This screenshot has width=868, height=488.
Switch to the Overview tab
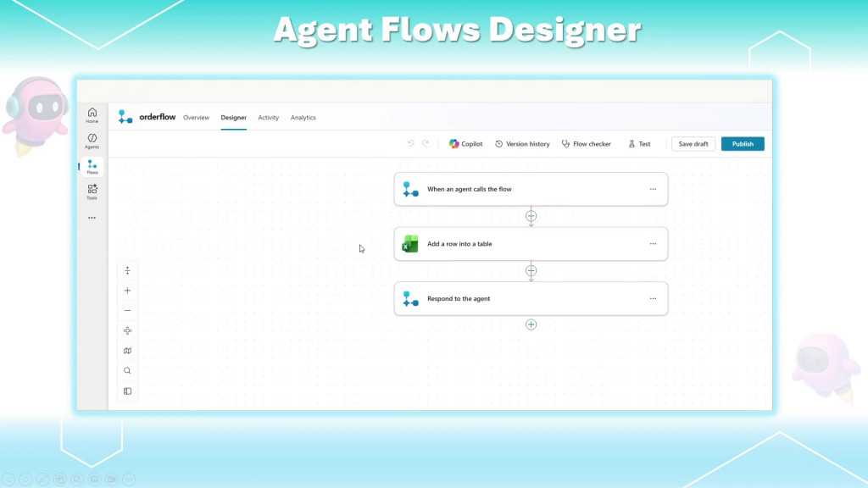(196, 117)
